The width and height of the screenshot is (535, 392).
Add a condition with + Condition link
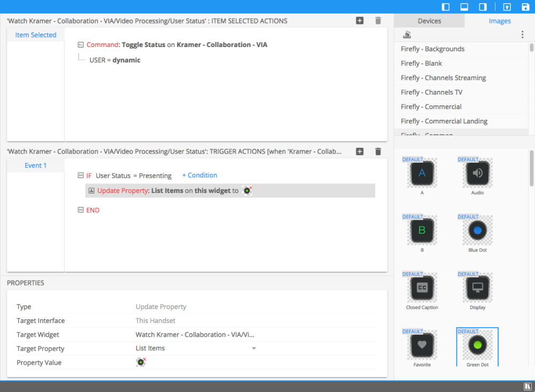(200, 175)
